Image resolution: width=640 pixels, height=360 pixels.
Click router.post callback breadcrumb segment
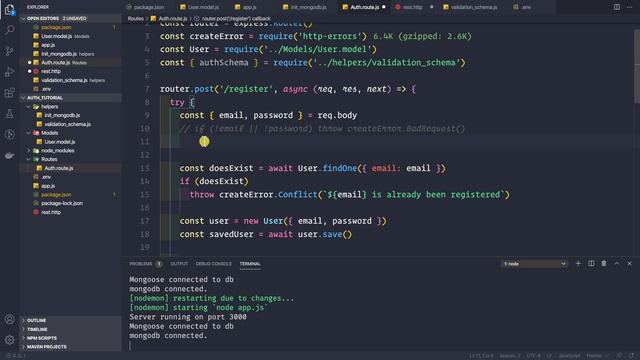[x=232, y=19]
